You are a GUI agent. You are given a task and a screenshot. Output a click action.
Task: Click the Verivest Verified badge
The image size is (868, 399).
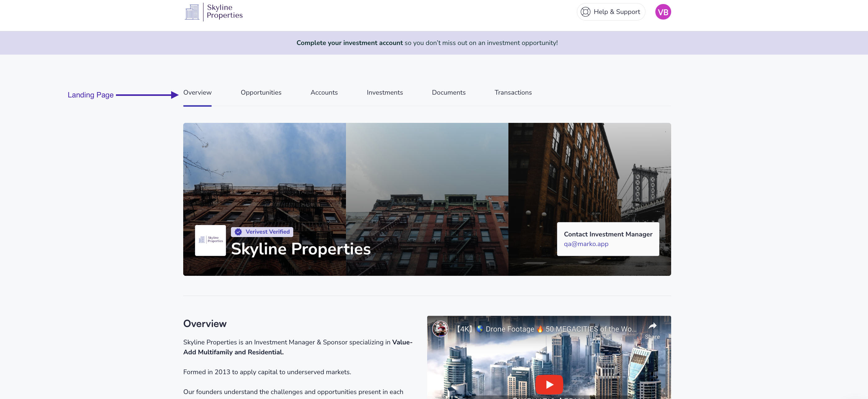(262, 232)
